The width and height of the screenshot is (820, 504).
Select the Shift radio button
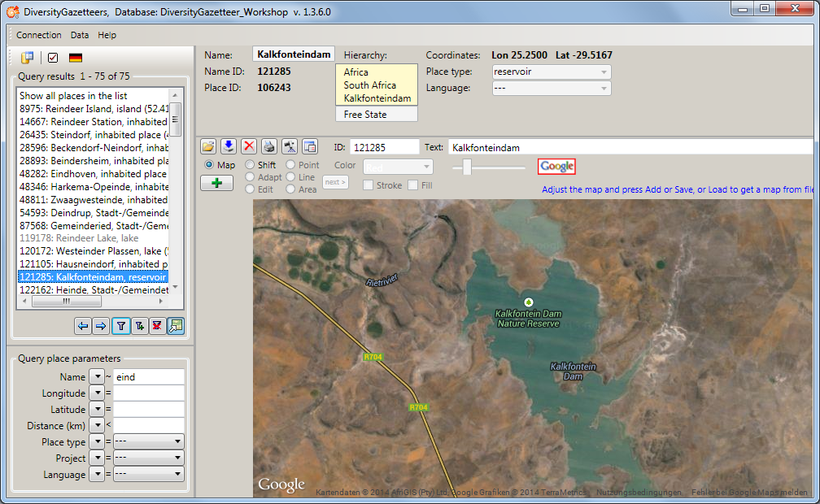251,165
